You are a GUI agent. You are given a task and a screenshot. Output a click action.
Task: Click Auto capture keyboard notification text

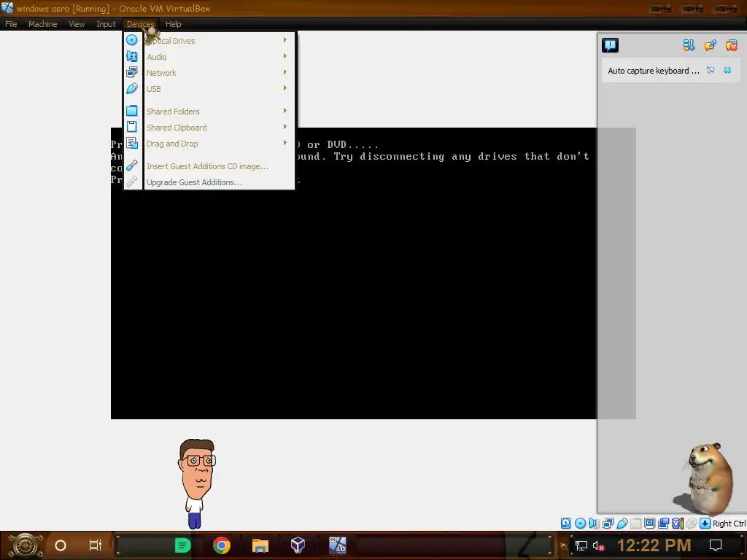(653, 71)
